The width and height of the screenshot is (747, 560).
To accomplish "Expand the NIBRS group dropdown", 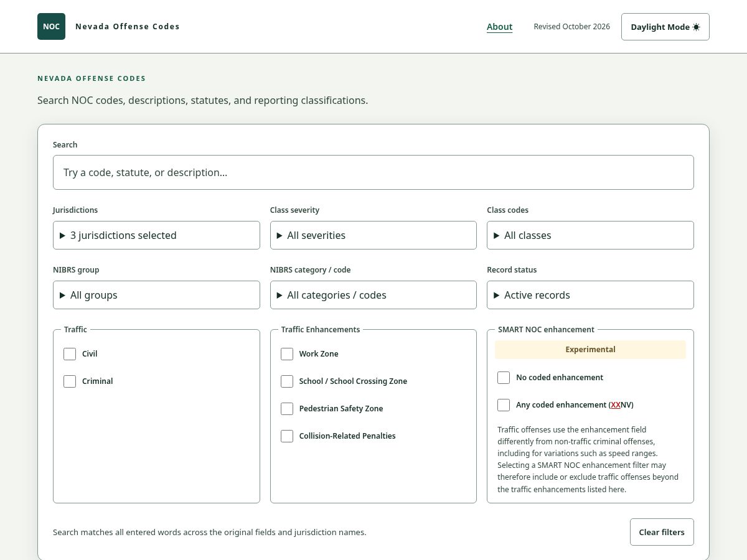I will (x=156, y=295).
